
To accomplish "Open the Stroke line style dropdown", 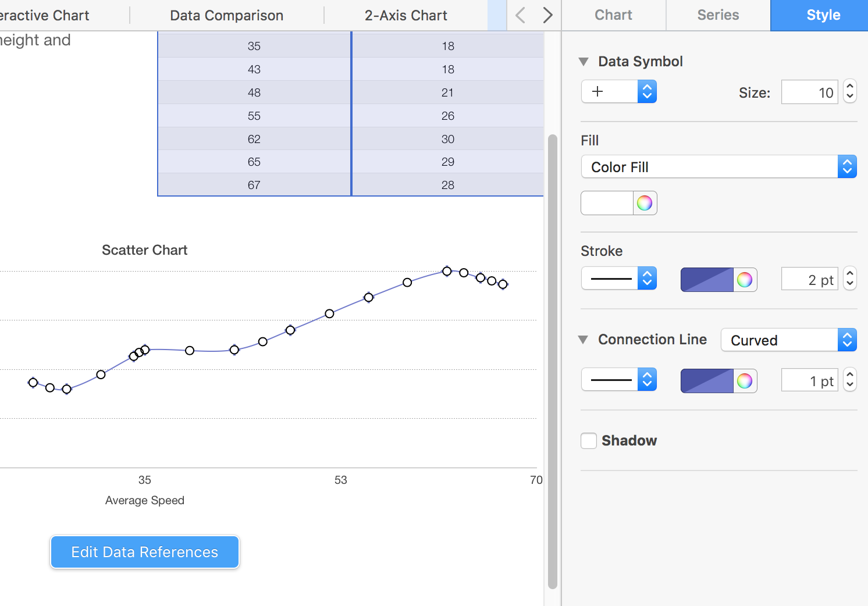I will point(619,279).
